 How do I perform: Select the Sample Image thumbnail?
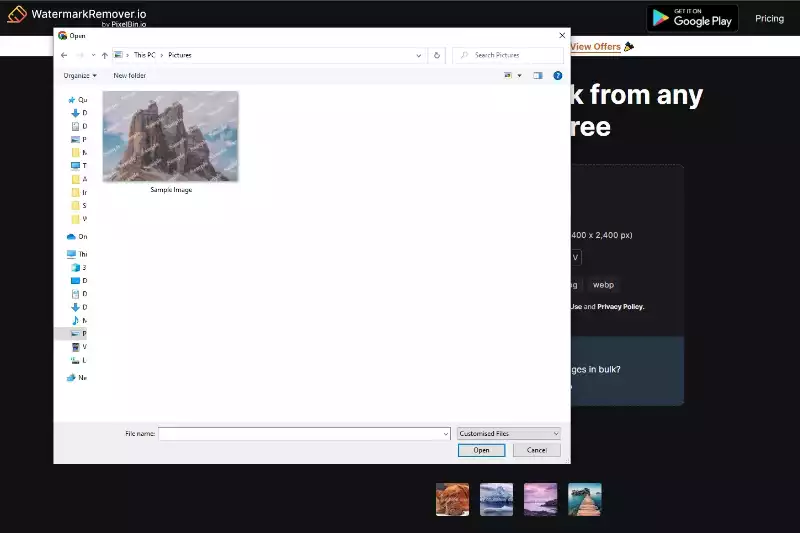(170, 136)
